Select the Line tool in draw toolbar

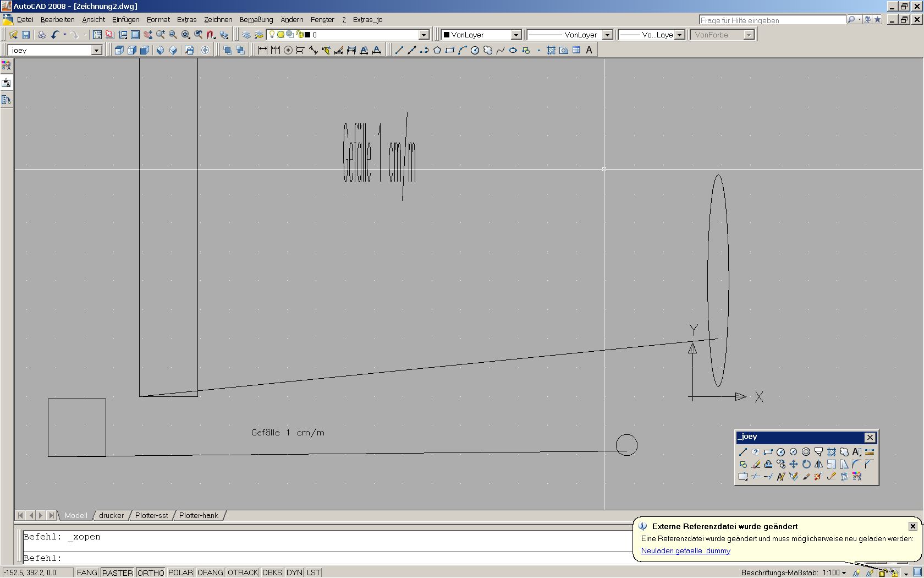coord(399,50)
